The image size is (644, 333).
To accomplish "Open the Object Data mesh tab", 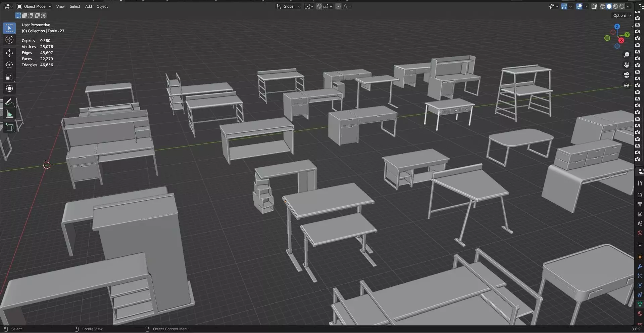I will (x=640, y=304).
